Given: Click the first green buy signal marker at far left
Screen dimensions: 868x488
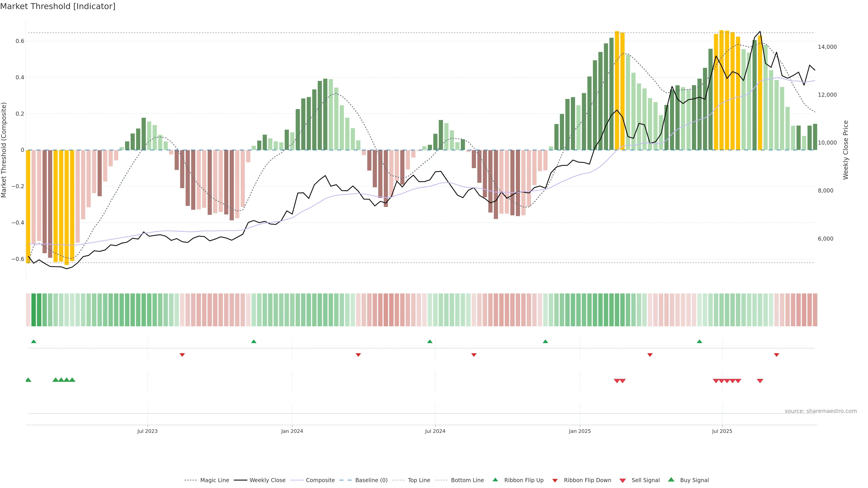Looking at the screenshot, I should tap(28, 380).
